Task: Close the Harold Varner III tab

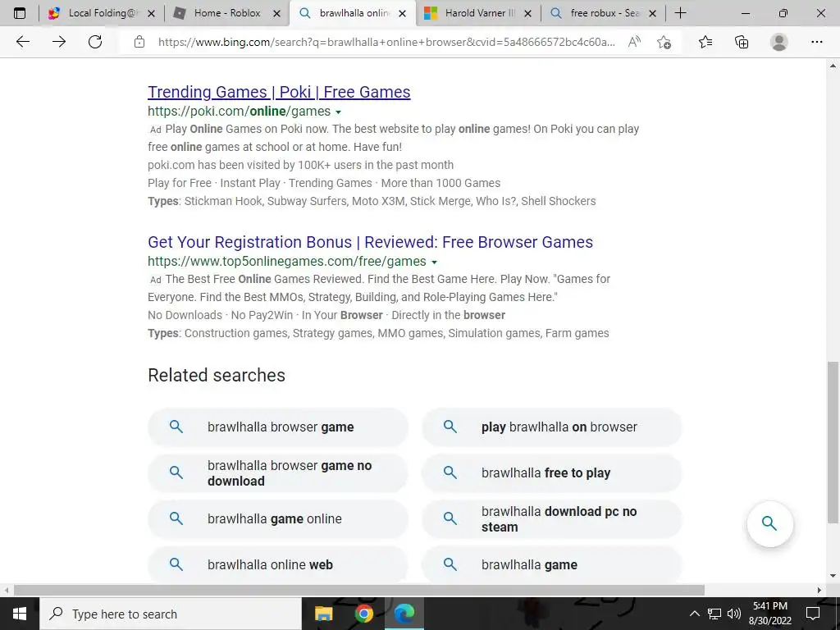Action: [527, 14]
